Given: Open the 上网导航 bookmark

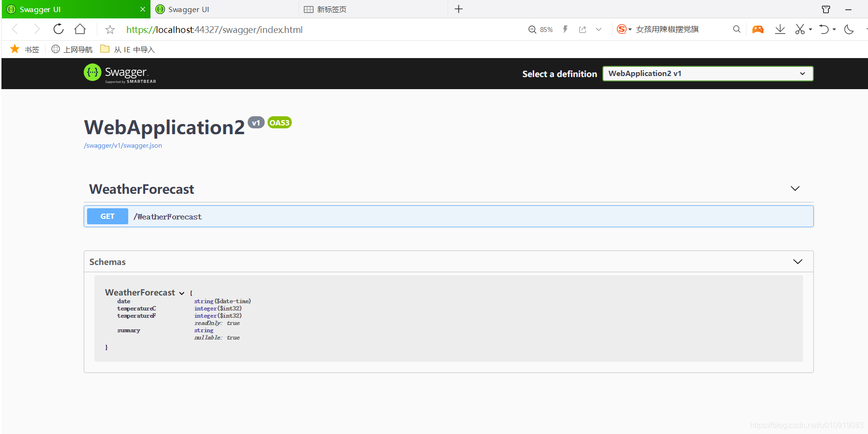Looking at the screenshot, I should (x=72, y=49).
